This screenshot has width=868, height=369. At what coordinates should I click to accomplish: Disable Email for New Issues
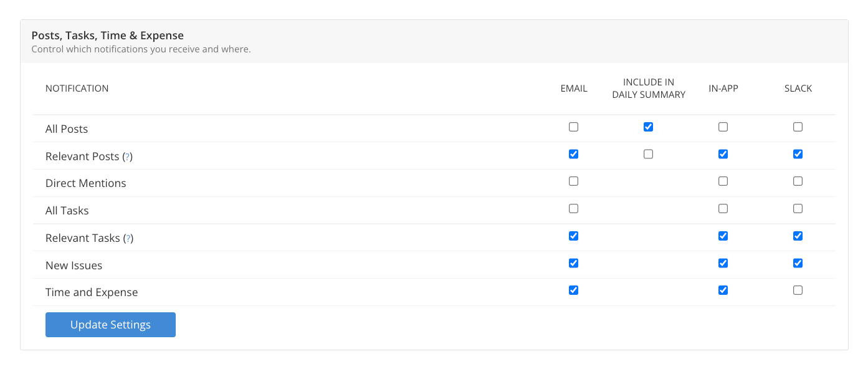coord(573,263)
